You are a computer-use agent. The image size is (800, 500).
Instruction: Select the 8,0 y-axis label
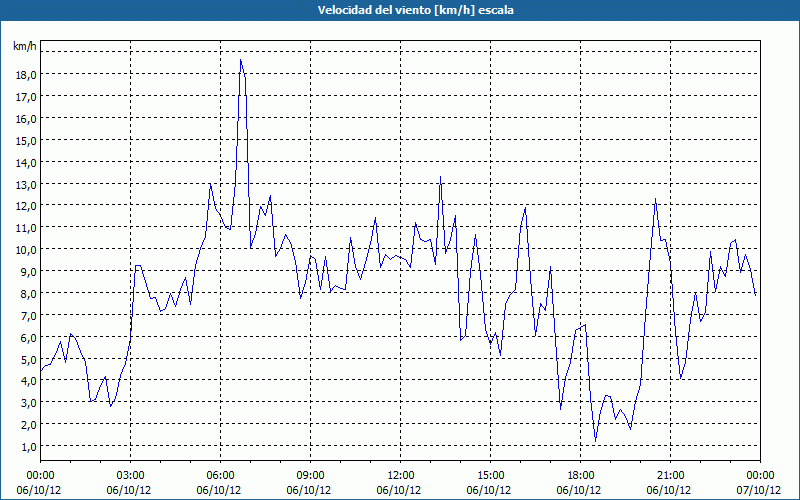click(29, 294)
